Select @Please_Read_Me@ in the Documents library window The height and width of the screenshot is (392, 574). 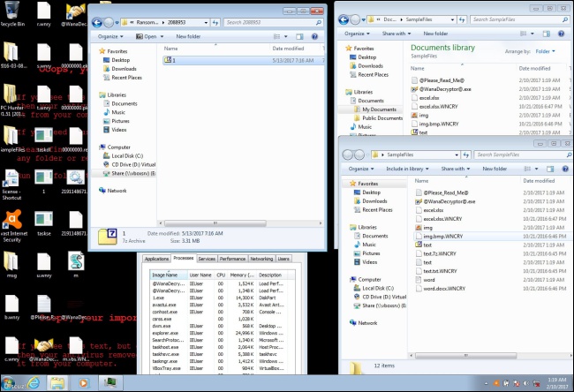coord(442,80)
